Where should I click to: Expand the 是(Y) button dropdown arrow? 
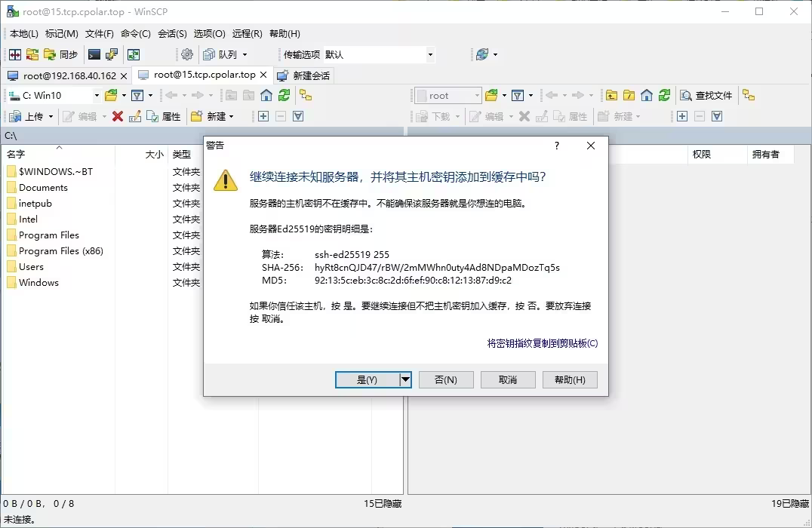tap(405, 379)
